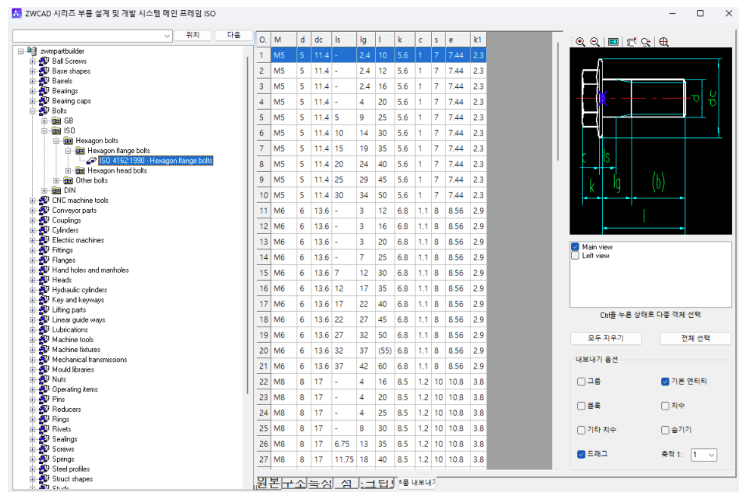The width and height of the screenshot is (750, 500).
Task: Enable the 치수 checkbox
Action: [665, 406]
